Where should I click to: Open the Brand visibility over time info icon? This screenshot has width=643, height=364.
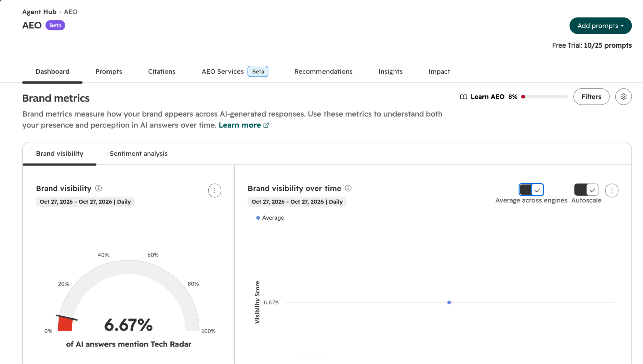[x=348, y=188]
